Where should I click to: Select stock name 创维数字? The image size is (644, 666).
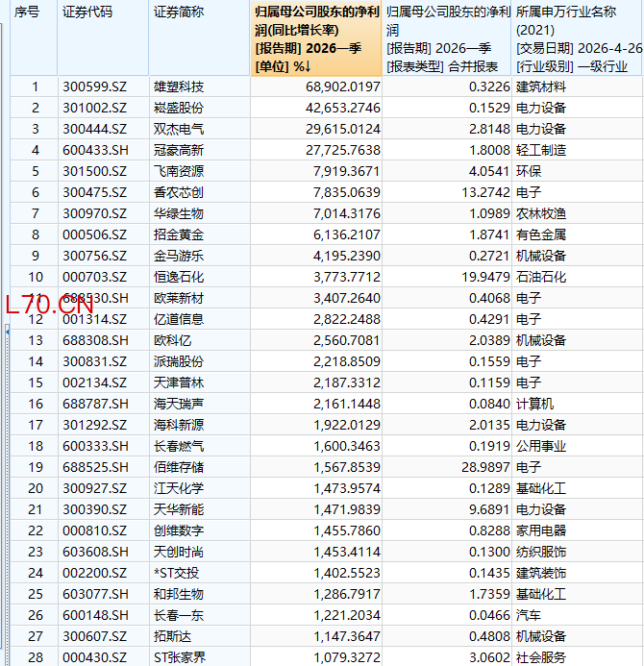[179, 530]
